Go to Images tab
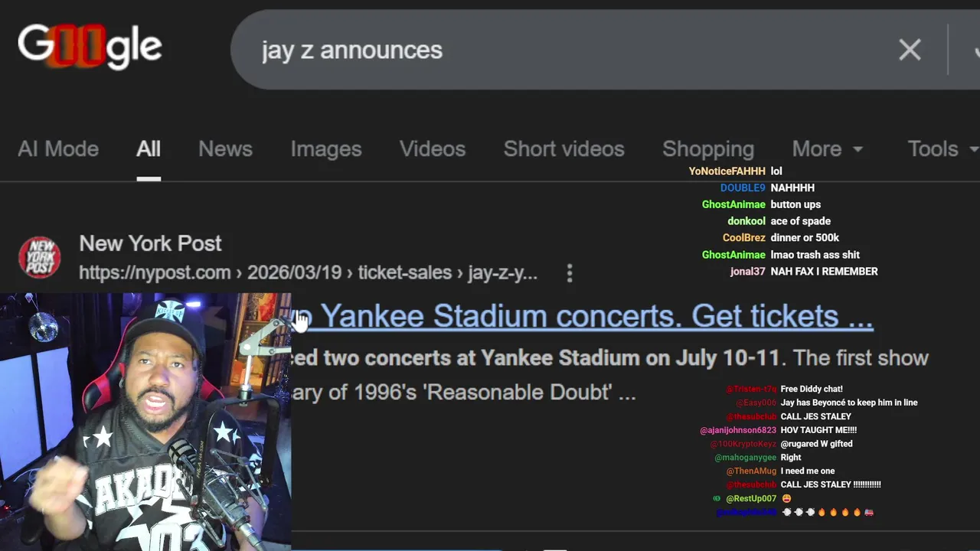980x551 pixels. [x=326, y=148]
